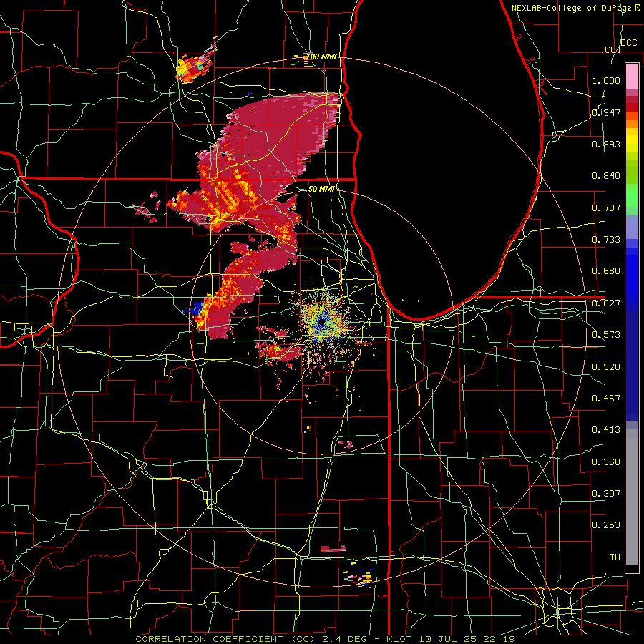Select the 0.413 scale value

(x=606, y=430)
